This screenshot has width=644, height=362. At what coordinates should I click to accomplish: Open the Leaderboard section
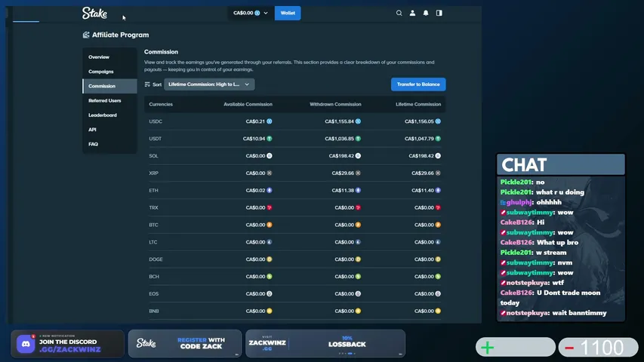tap(109, 115)
